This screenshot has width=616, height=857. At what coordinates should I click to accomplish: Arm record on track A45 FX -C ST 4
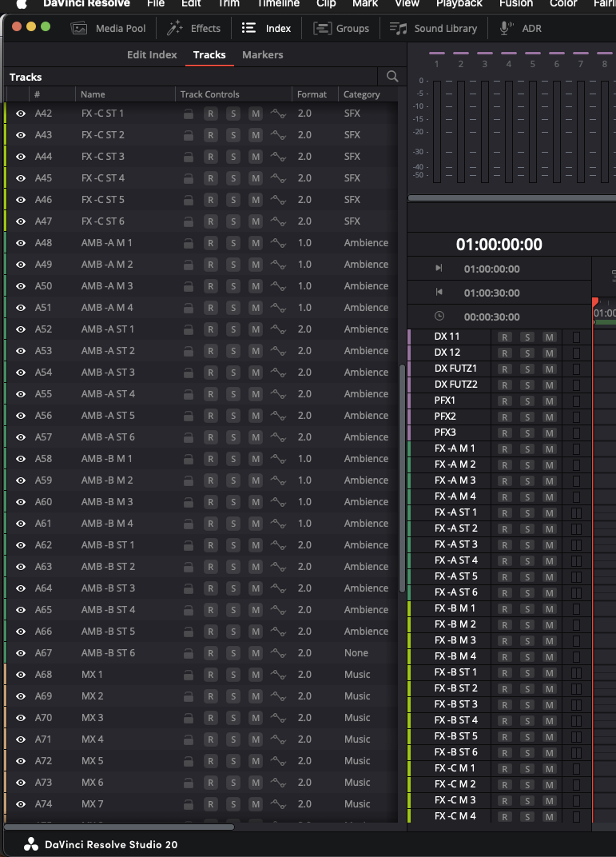pos(210,179)
